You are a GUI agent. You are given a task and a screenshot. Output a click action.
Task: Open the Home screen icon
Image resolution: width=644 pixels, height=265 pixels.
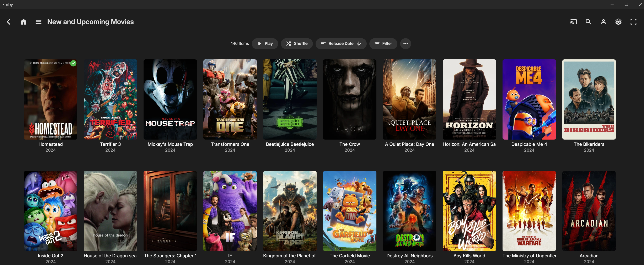pyautogui.click(x=23, y=22)
